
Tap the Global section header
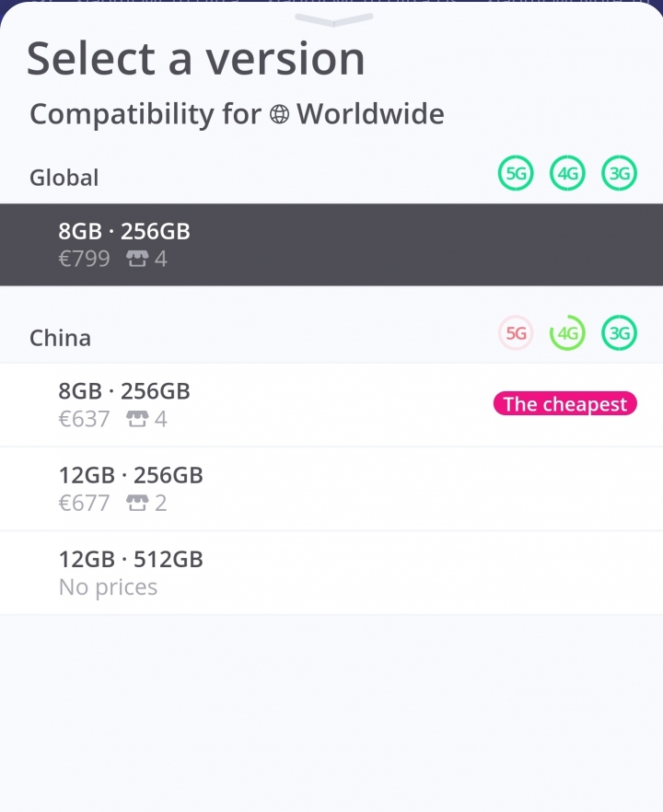pos(64,178)
